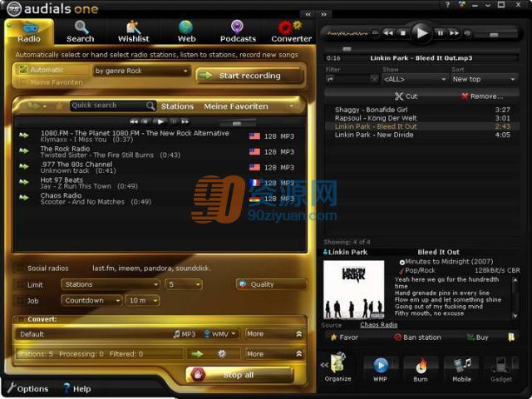Click record arrow for The Rock Radio
The width and height of the screenshot is (532, 399).
pos(24,151)
